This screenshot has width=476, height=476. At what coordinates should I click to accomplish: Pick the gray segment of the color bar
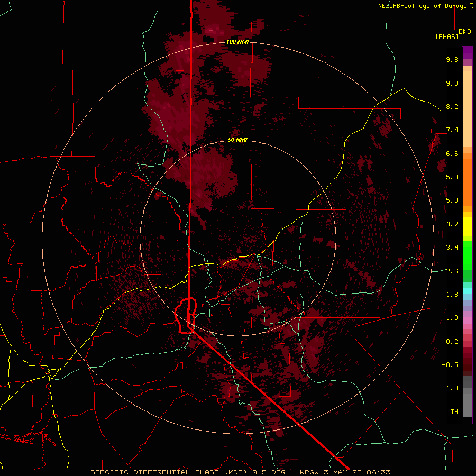click(467, 398)
